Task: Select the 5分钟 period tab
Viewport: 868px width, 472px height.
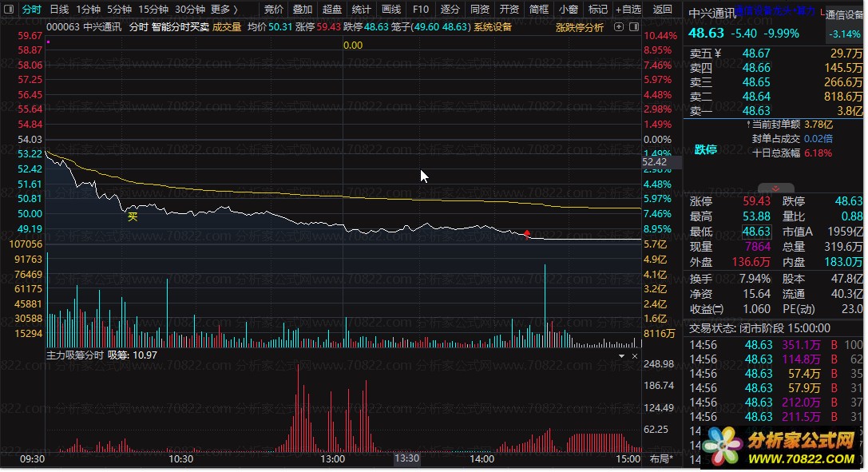Action: click(119, 10)
